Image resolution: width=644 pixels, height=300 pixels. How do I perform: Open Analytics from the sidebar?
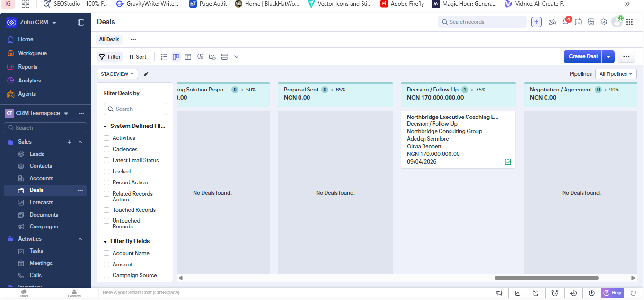click(29, 81)
